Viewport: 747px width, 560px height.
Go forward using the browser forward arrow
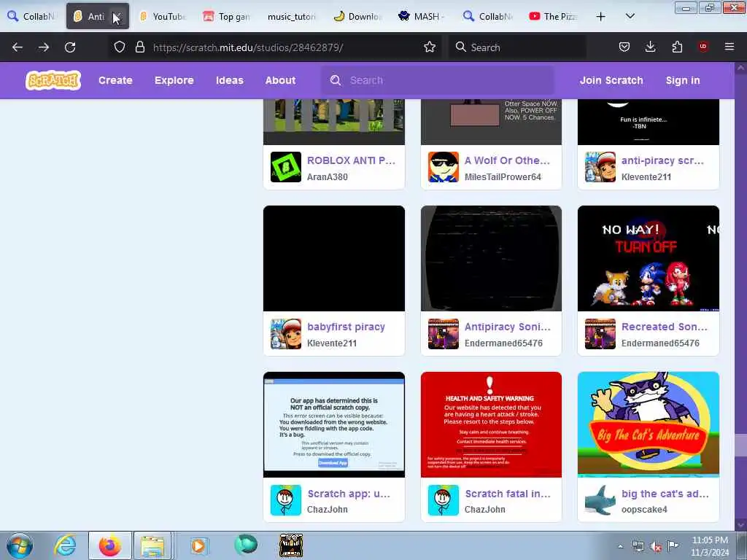pyautogui.click(x=44, y=47)
